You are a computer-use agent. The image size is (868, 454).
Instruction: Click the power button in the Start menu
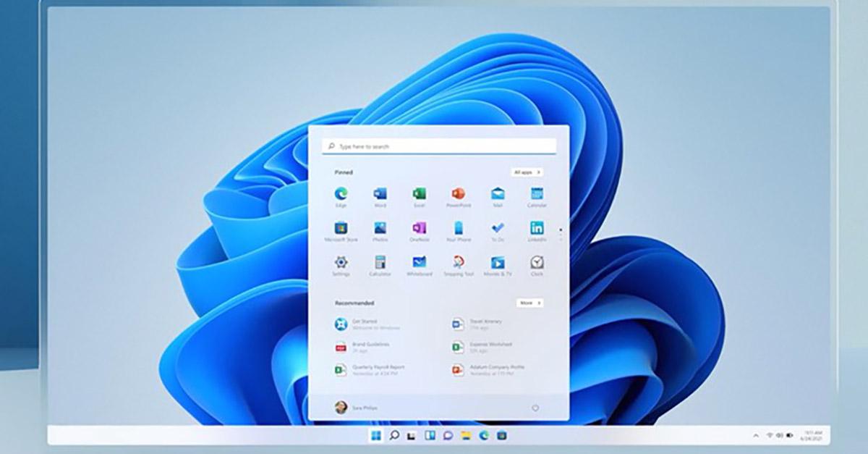tap(535, 408)
